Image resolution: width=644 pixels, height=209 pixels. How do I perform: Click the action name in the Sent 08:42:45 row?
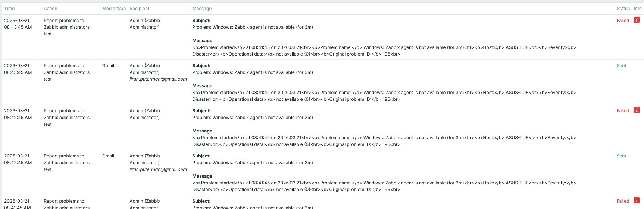(x=66, y=163)
